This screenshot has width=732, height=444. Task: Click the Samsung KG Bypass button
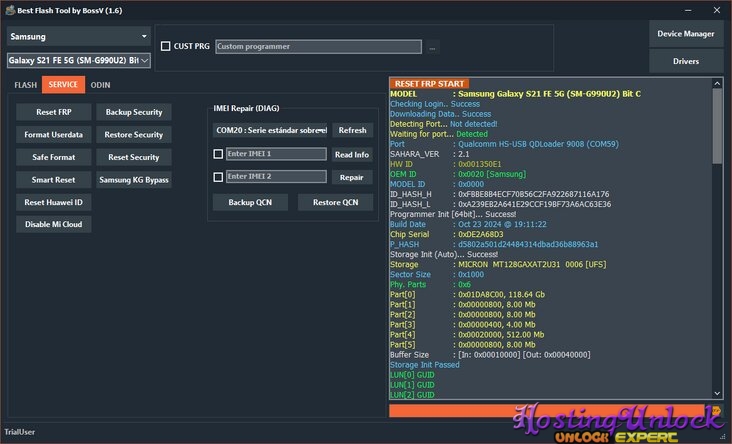point(134,180)
